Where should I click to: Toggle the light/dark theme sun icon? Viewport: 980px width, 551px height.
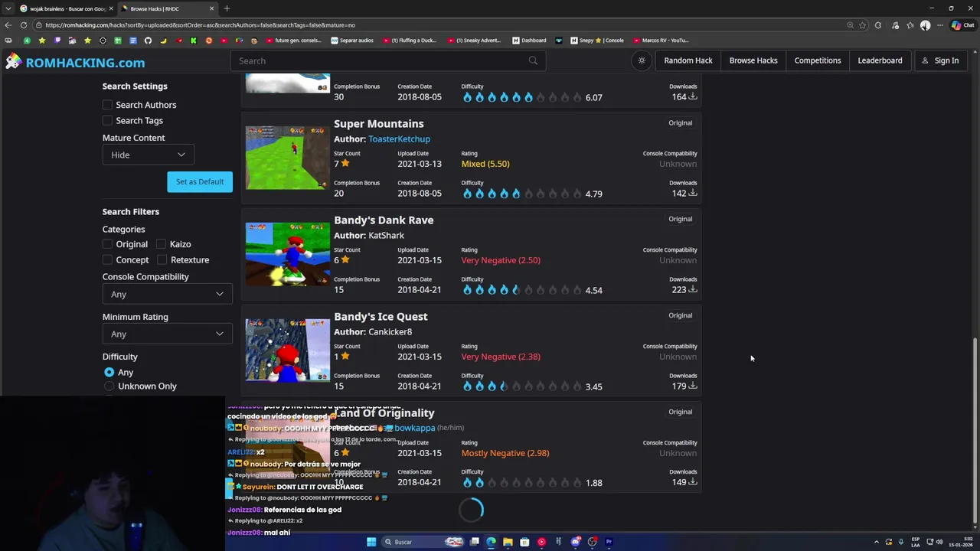pyautogui.click(x=642, y=60)
